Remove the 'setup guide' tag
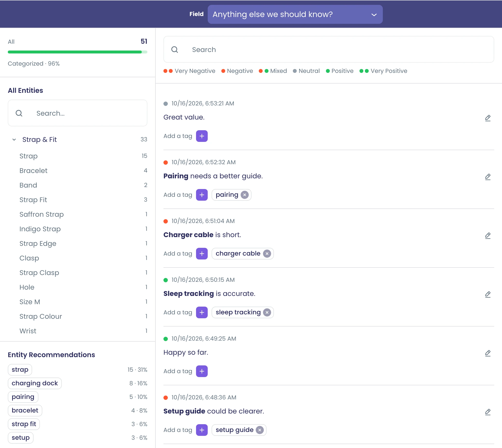 click(x=260, y=430)
